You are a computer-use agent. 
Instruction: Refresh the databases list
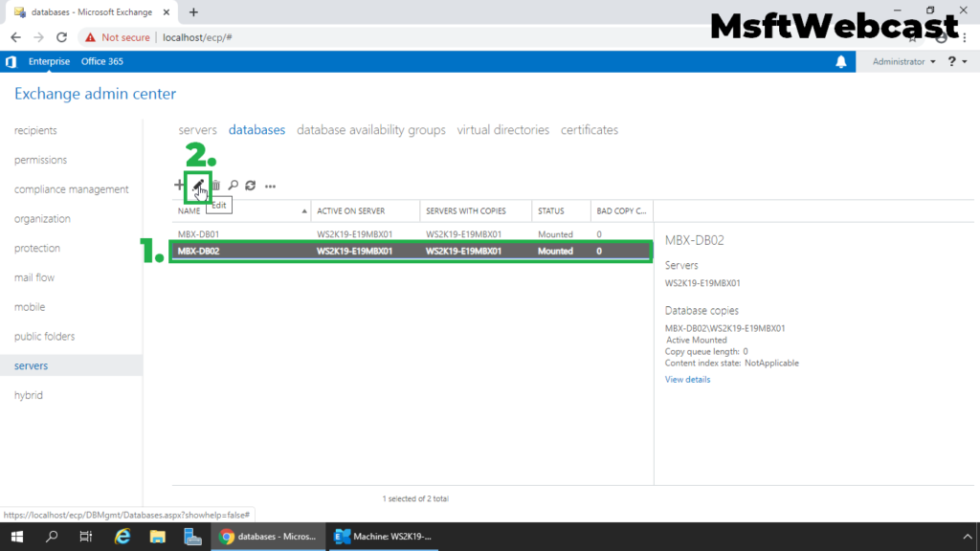[x=251, y=186]
